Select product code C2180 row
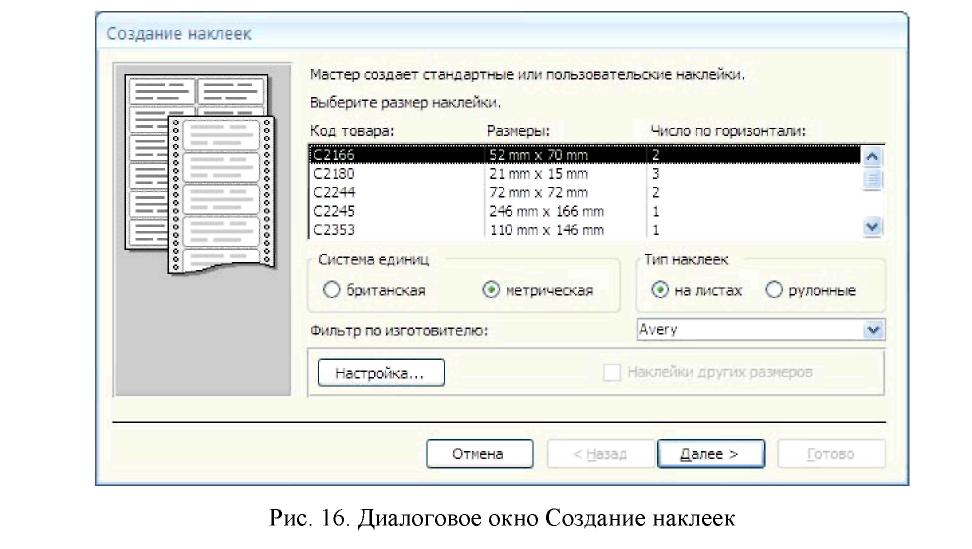The width and height of the screenshot is (972, 549). [x=585, y=173]
